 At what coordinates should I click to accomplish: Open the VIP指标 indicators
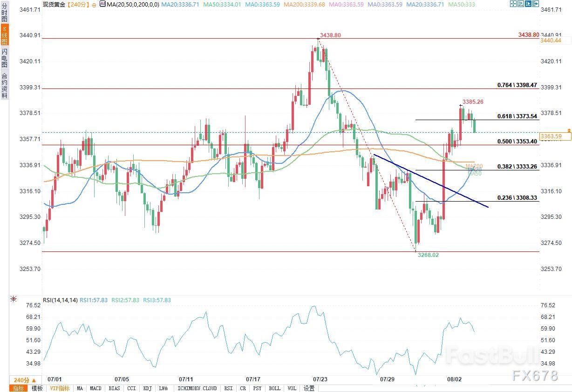coord(60,388)
